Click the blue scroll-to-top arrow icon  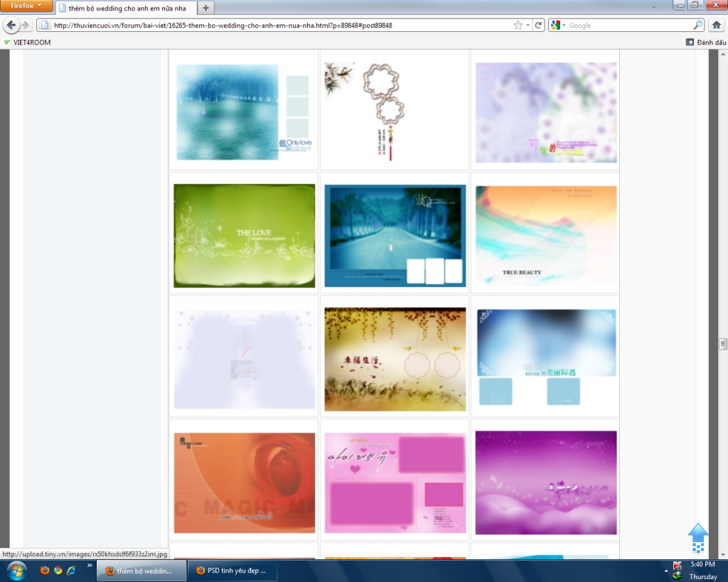coord(698,537)
